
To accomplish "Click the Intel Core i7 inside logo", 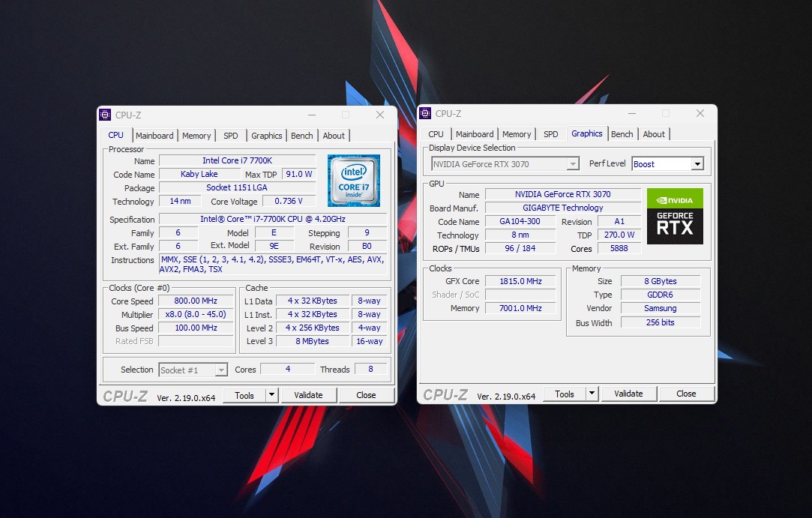I will [x=354, y=180].
